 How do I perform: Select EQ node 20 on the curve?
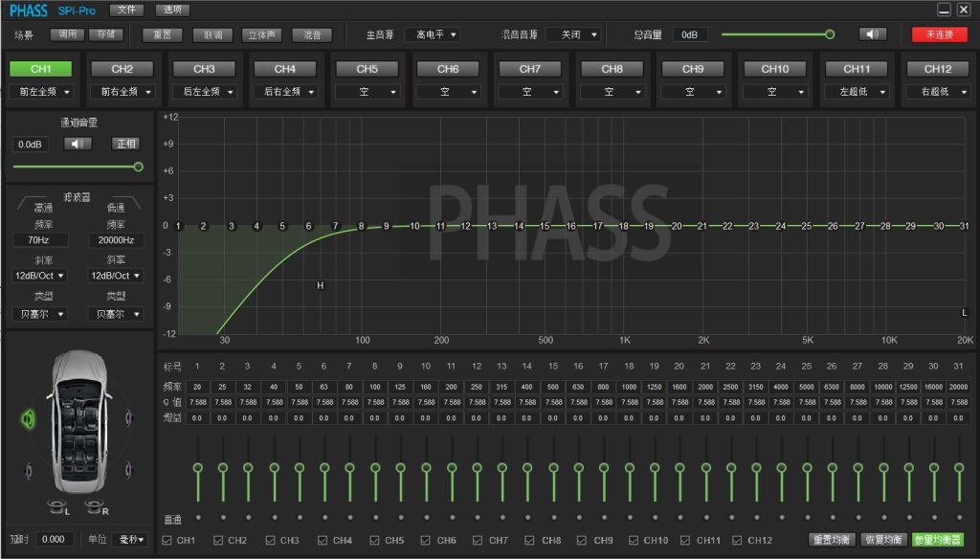(677, 226)
